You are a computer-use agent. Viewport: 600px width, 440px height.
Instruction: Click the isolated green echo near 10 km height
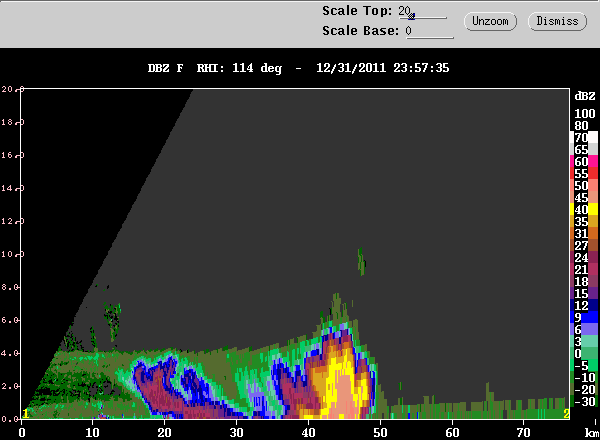pos(361,261)
